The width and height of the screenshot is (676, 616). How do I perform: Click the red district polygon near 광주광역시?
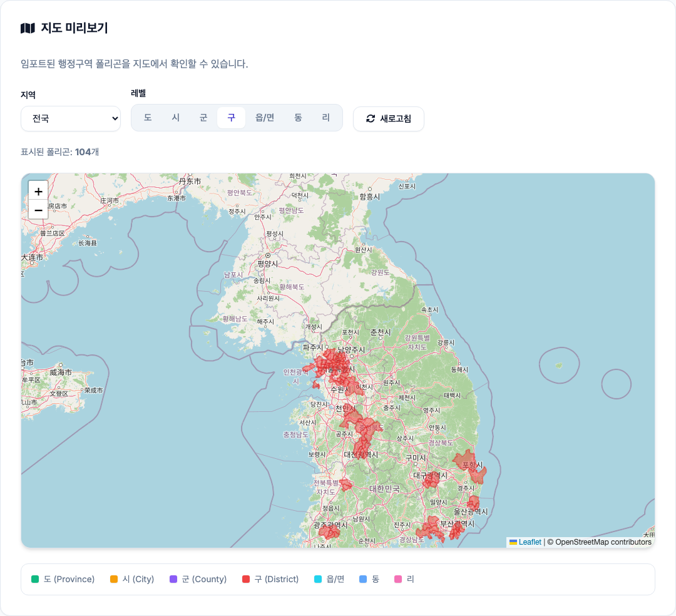[x=329, y=532]
